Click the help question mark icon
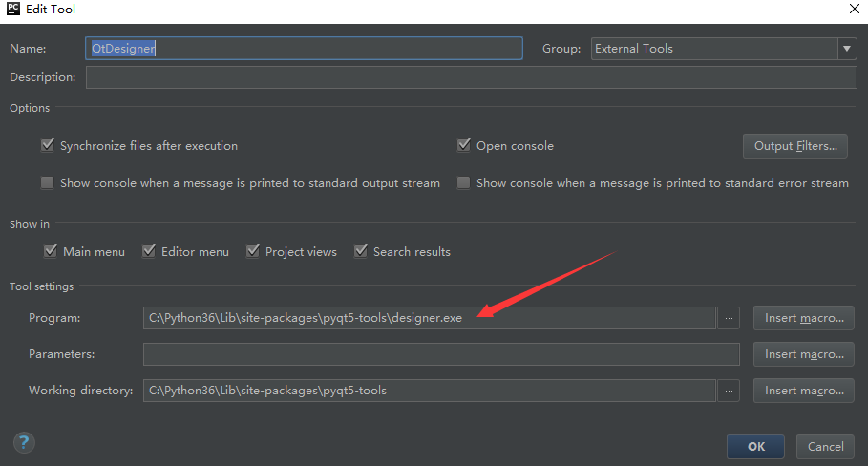This screenshot has height=466, width=868. (x=24, y=442)
